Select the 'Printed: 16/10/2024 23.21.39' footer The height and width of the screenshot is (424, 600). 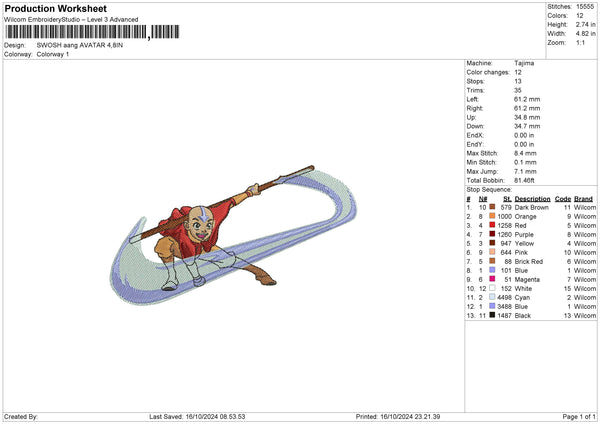point(398,416)
